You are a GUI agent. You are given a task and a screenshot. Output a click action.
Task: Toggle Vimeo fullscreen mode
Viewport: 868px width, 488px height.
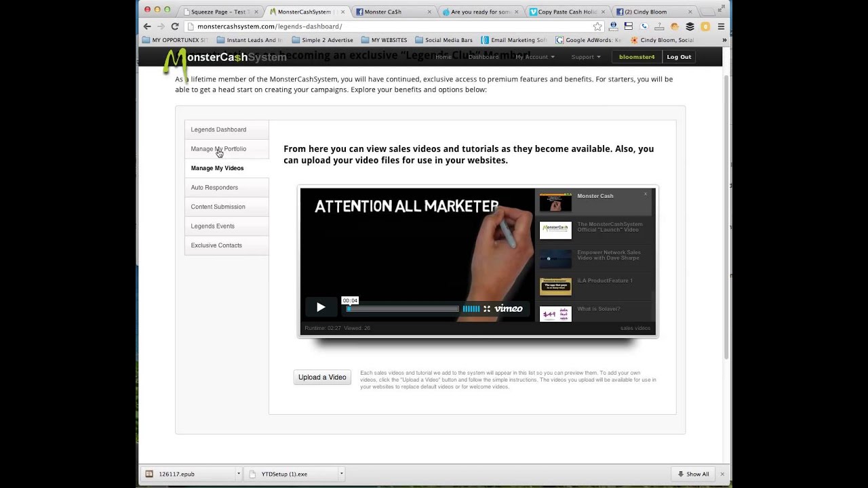pyautogui.click(x=487, y=309)
